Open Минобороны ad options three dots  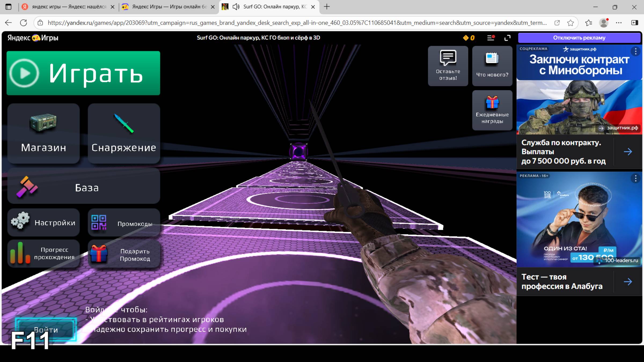click(x=635, y=51)
